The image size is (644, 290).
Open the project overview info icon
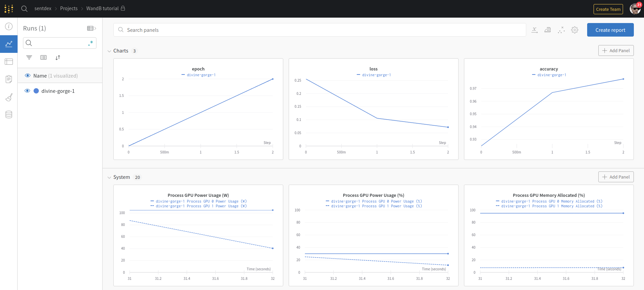9,26
